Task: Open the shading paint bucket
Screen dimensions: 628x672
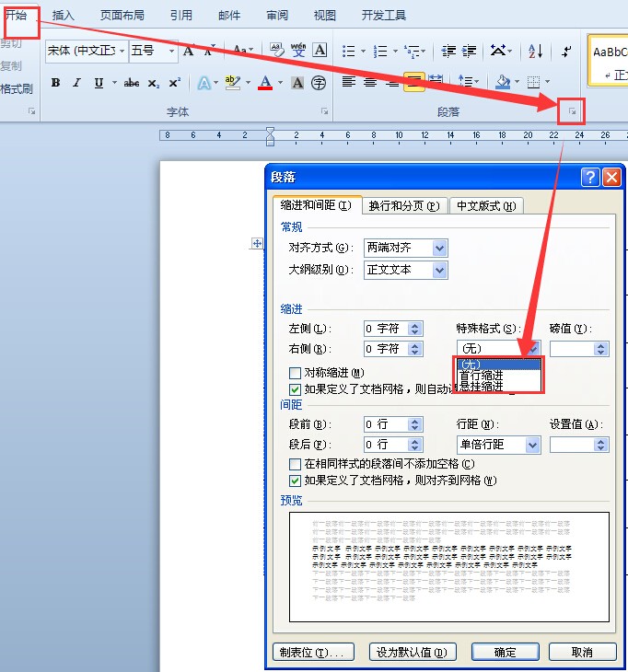Action: tap(503, 81)
